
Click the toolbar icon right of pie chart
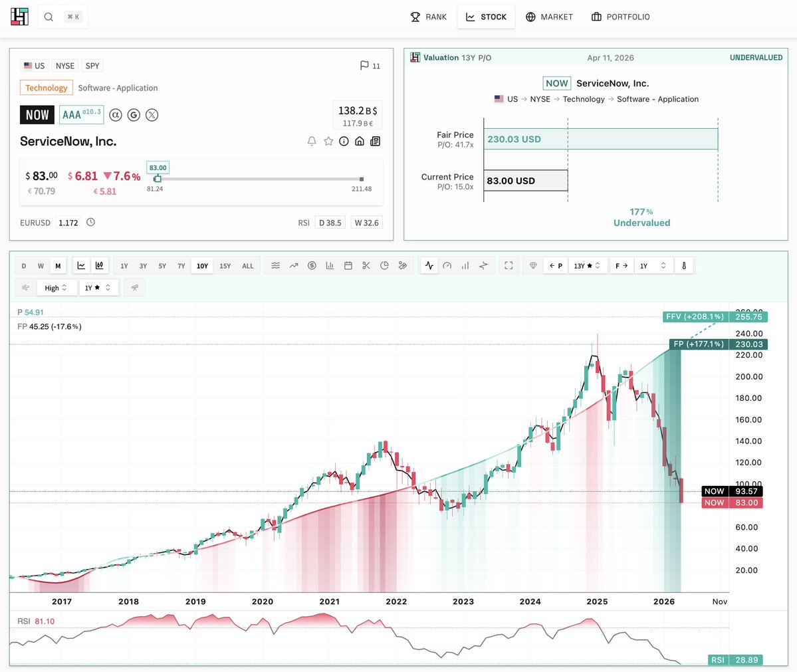[403, 265]
